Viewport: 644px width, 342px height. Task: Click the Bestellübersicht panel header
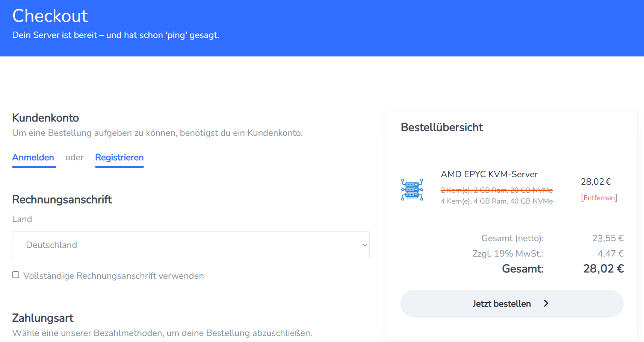pos(442,127)
